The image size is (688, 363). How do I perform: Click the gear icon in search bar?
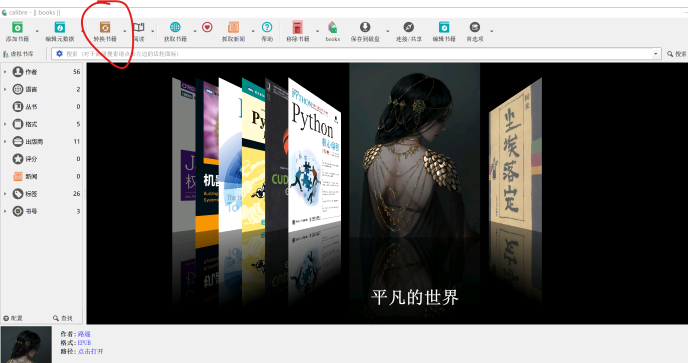(59, 54)
